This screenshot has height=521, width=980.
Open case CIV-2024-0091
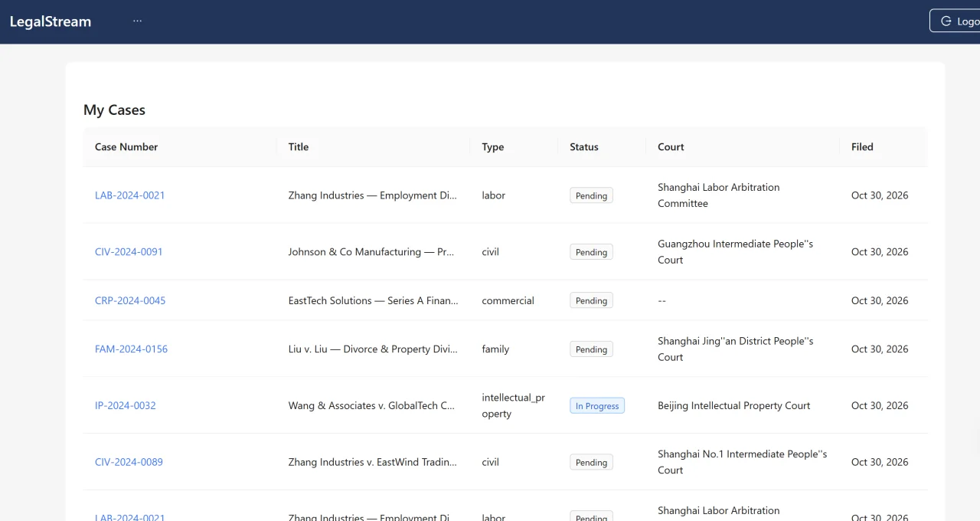129,252
